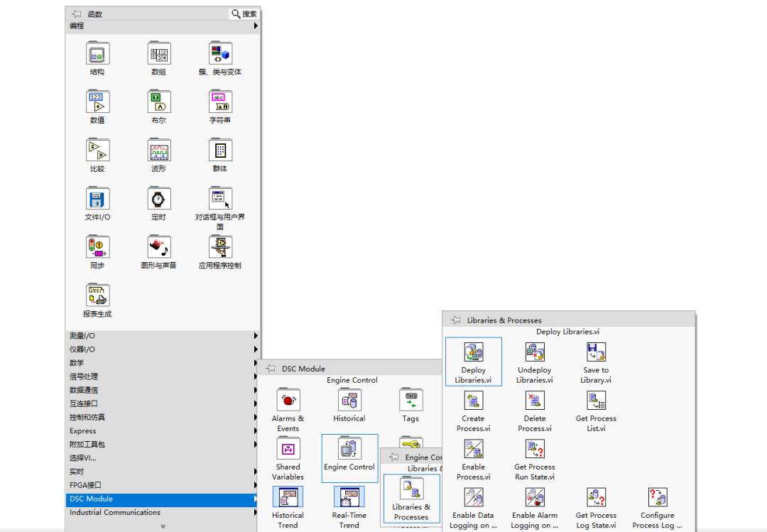Image resolution: width=767 pixels, height=532 pixels.
Task: Select the 数值 (Numeric) palette icon
Action: (97, 102)
